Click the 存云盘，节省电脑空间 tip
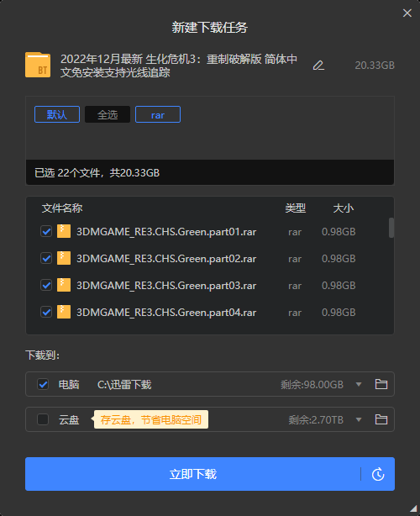 (151, 419)
